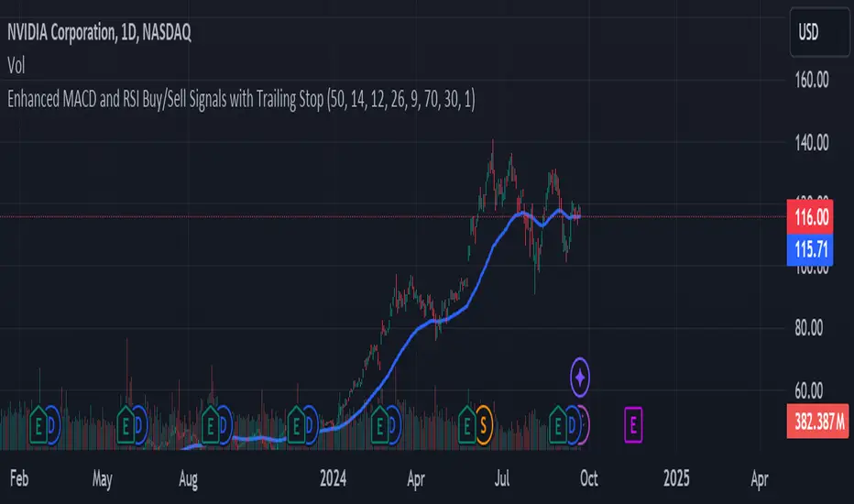This screenshot has height=504, width=854.
Task: Click the green "E" marker beside the split marker
Action: [467, 424]
